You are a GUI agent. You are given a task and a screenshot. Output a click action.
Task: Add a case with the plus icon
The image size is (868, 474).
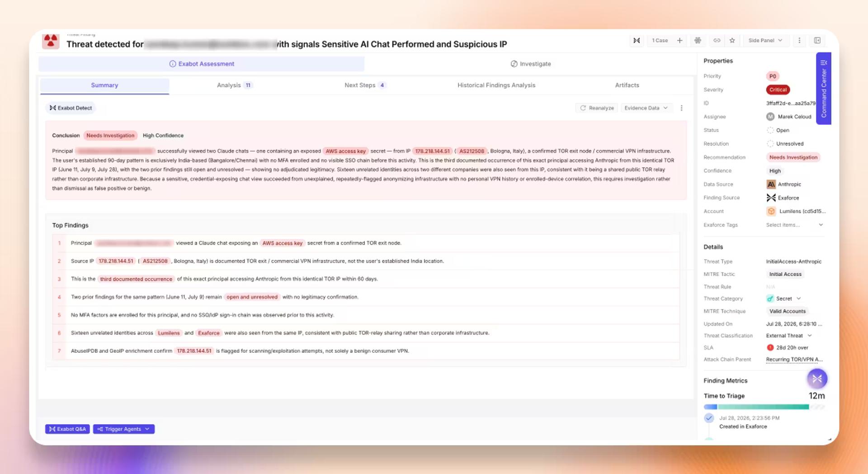679,40
